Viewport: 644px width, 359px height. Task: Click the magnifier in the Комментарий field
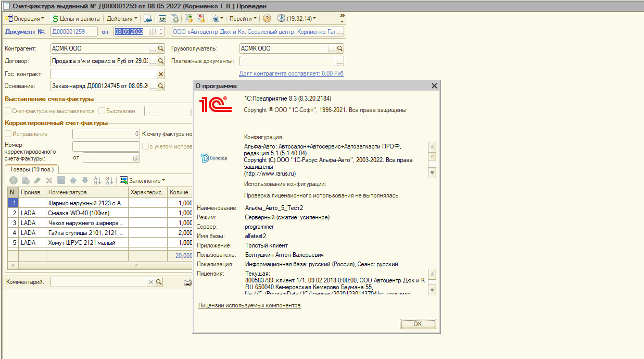(159, 282)
